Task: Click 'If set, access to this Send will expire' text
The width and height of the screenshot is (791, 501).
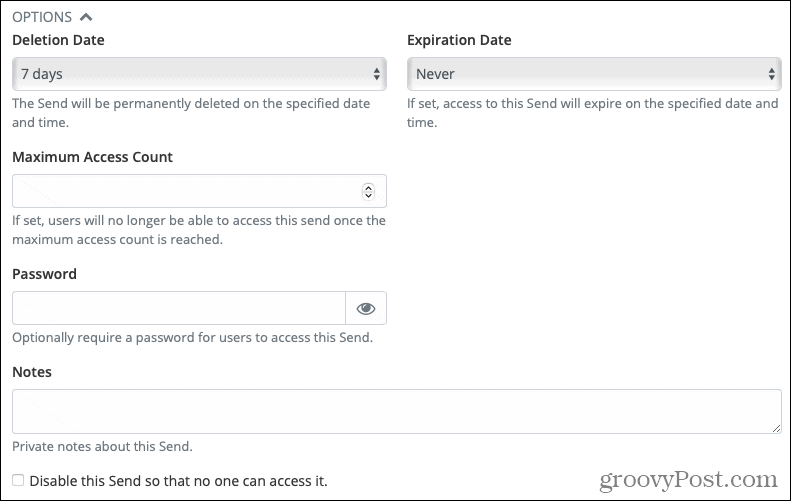Action: (x=593, y=113)
